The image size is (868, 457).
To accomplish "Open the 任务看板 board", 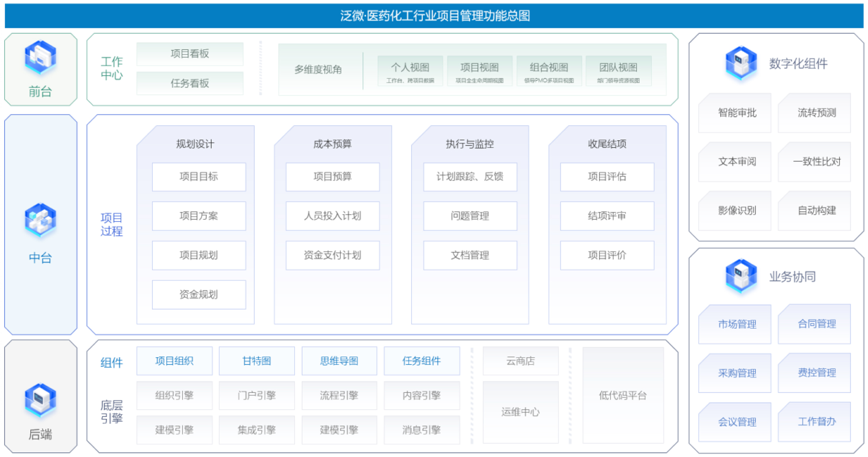I will tap(190, 83).
